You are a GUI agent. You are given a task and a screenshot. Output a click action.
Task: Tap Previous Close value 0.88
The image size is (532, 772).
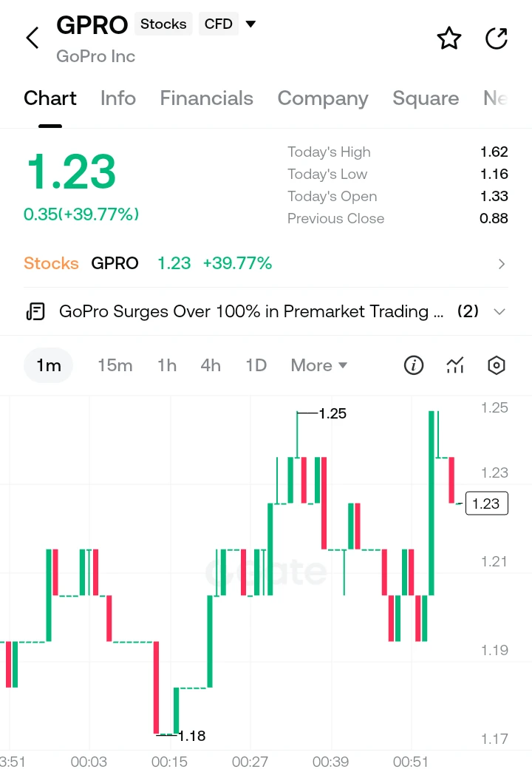494,218
